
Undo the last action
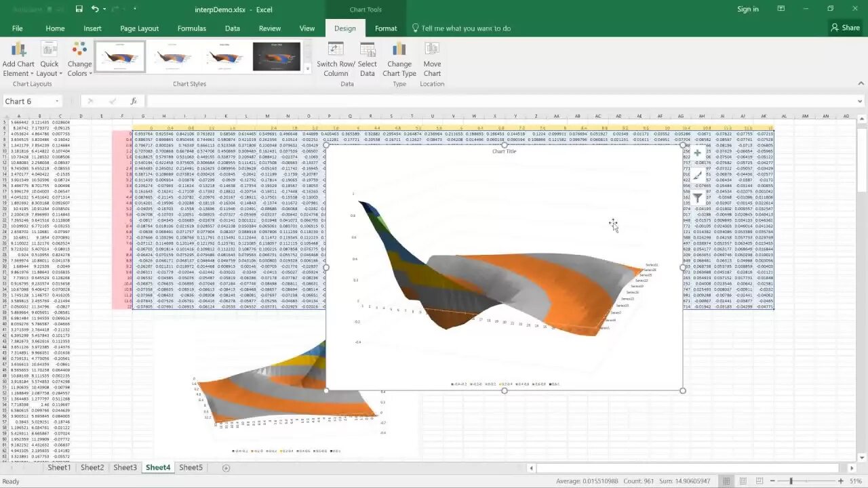tap(95, 9)
